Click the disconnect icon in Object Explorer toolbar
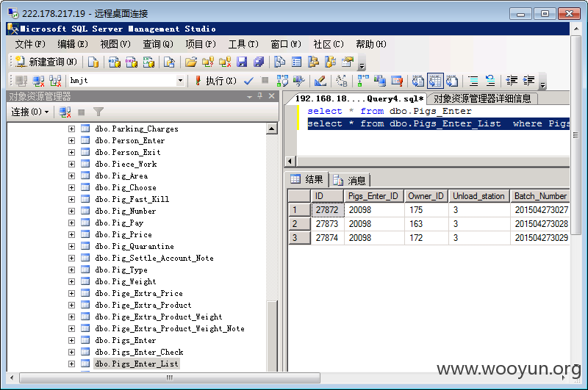Screen dimensions: 588x390 [65, 112]
